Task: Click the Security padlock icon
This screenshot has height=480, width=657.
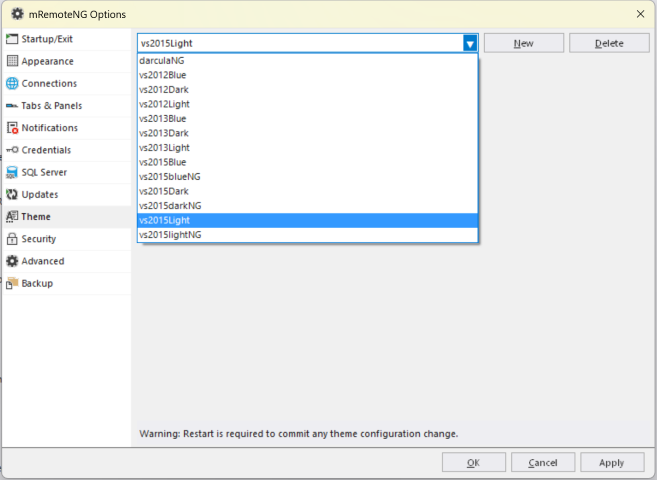Action: pyautogui.click(x=12, y=239)
